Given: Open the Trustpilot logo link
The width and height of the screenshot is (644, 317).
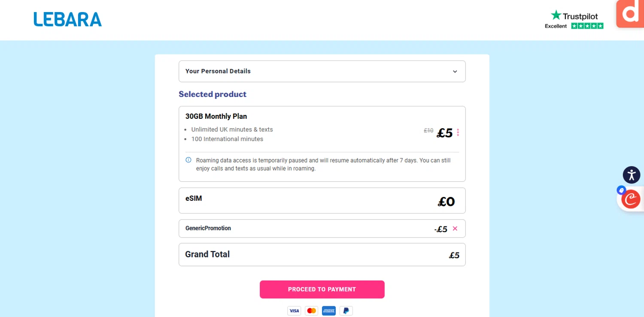Looking at the screenshot, I should coord(574,16).
